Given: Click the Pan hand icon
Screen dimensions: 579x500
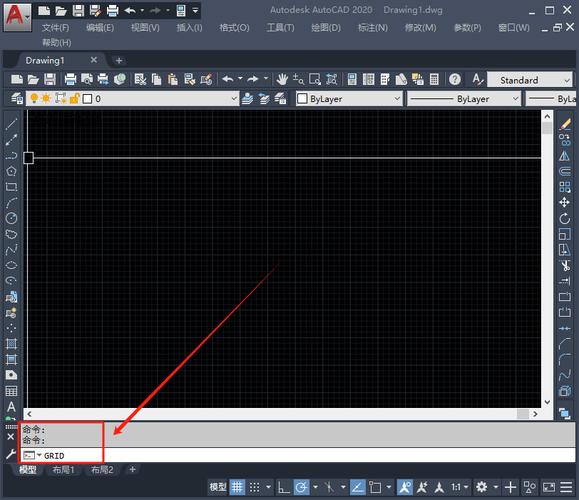Looking at the screenshot, I should (282, 79).
